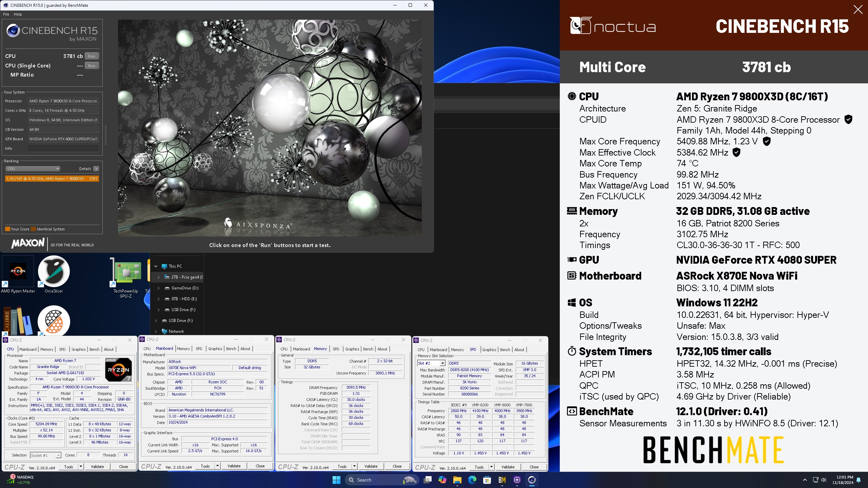Open the File menu in Cinebench
This screenshot has height=488, width=868.
point(6,14)
